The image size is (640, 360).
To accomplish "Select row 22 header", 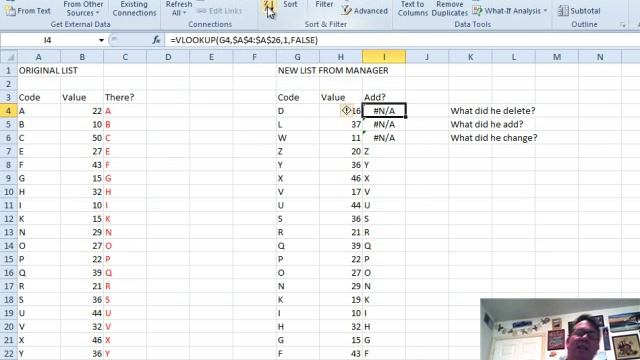I will pos(8,353).
